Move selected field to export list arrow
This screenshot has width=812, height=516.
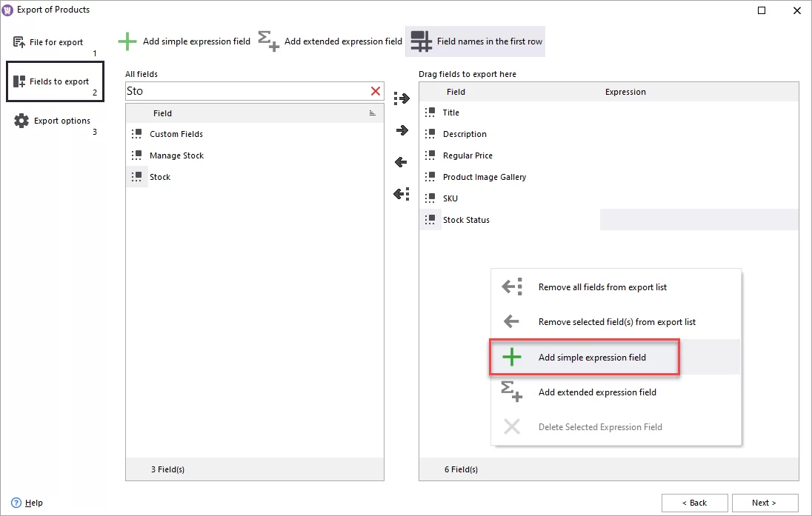click(x=401, y=130)
